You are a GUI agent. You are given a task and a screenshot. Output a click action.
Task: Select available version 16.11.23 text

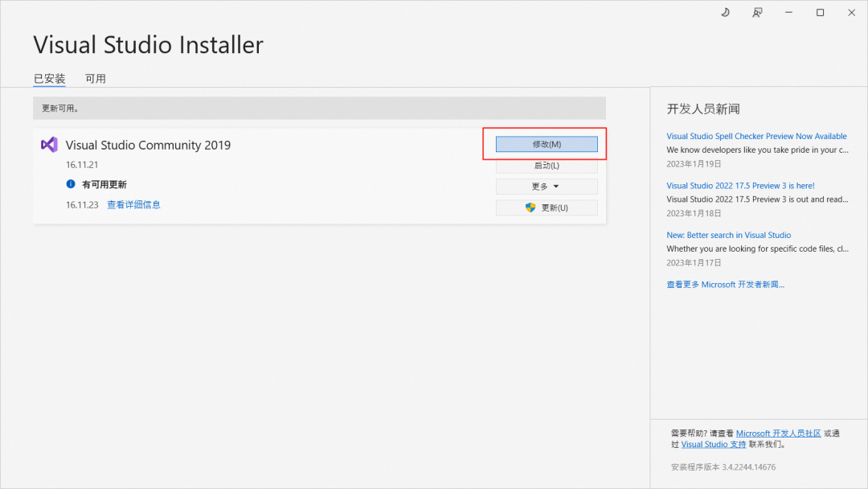point(82,205)
